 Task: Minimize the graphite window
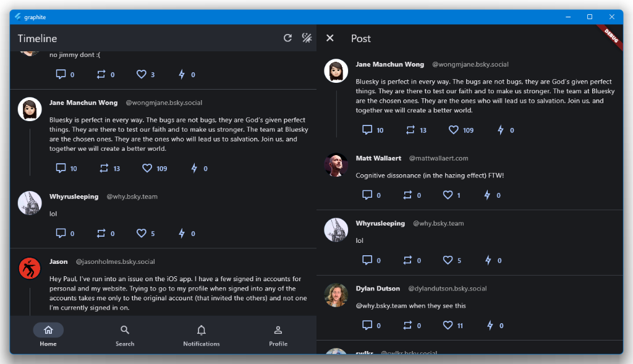[x=568, y=17]
